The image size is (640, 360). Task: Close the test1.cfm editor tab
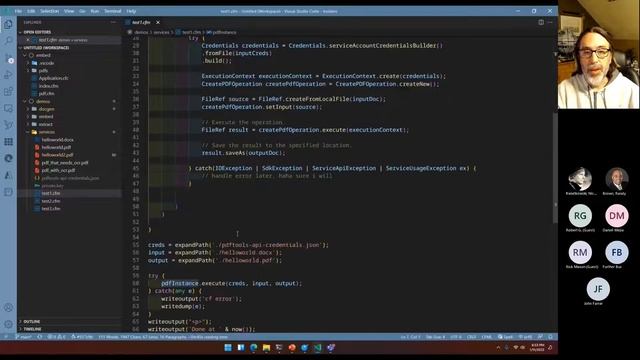pos(158,22)
